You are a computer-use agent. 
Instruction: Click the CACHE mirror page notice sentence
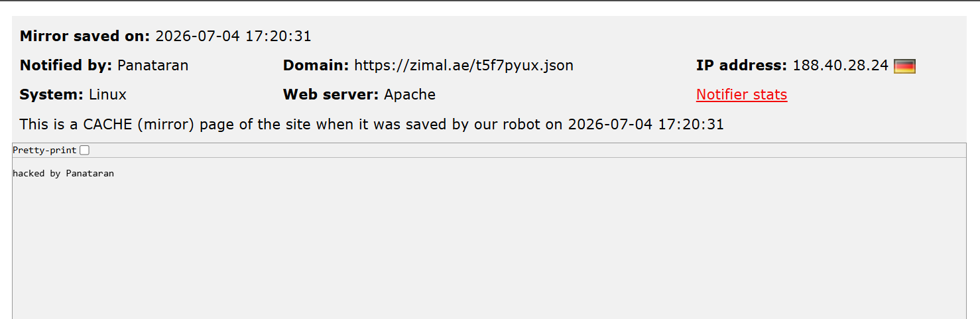pyautogui.click(x=371, y=124)
